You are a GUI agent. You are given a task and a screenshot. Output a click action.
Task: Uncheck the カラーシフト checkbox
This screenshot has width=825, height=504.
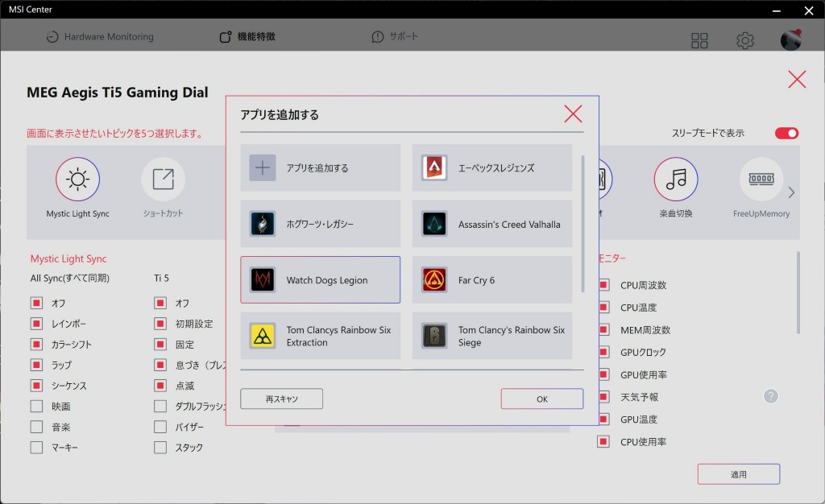(36, 345)
